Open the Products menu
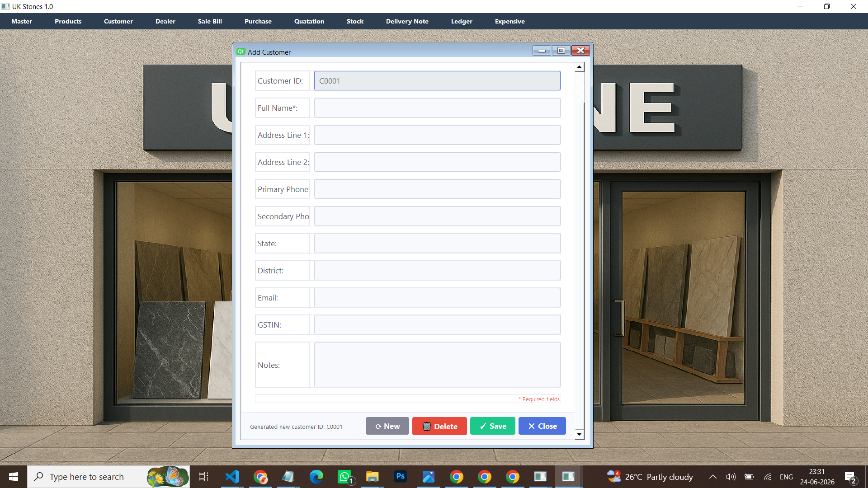The image size is (868, 488). [68, 21]
